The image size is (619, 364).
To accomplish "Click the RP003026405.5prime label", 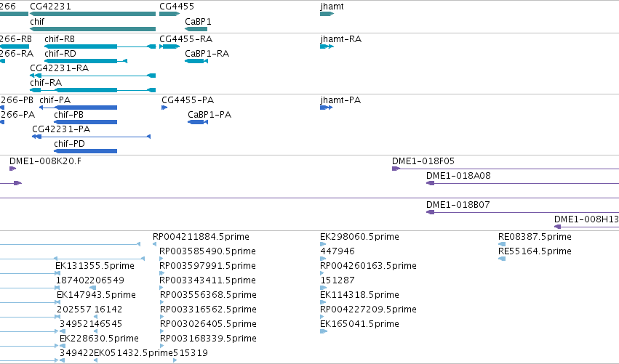I will tap(208, 324).
